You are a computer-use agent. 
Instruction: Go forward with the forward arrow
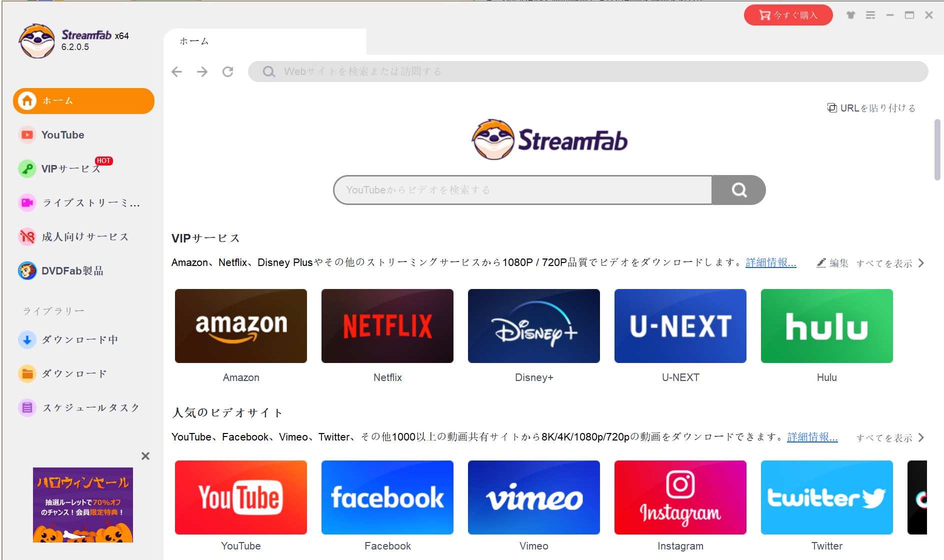pyautogui.click(x=202, y=72)
